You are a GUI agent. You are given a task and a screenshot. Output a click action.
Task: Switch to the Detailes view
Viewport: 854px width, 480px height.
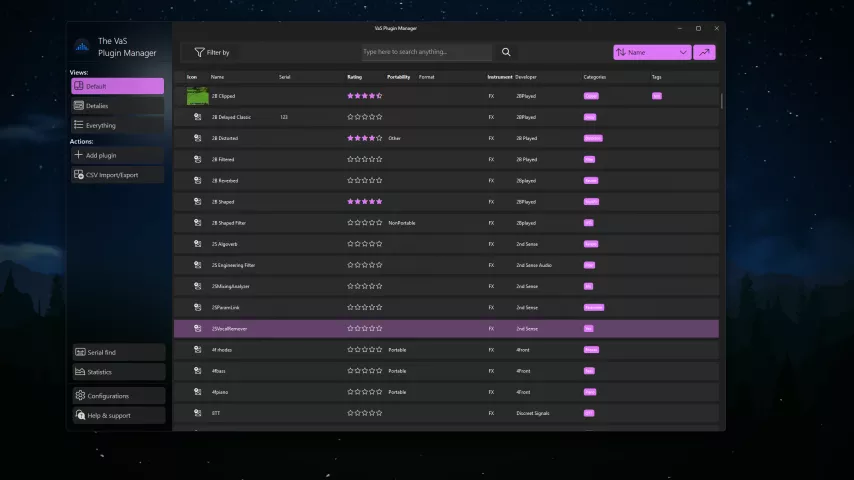coord(117,106)
